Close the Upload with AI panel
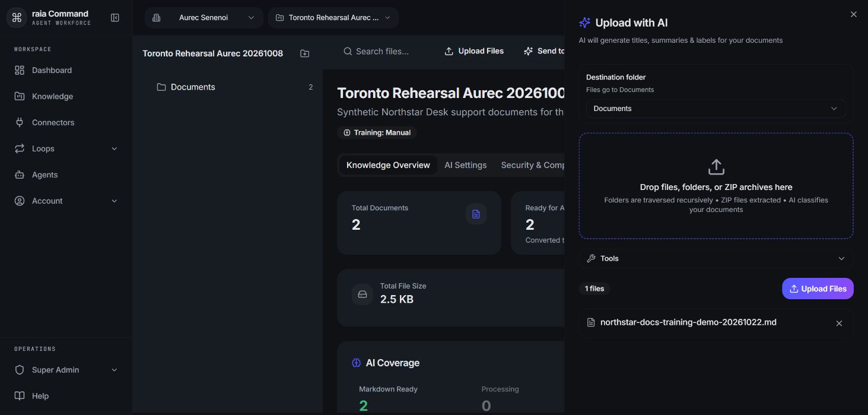The width and height of the screenshot is (868, 415). tap(854, 14)
